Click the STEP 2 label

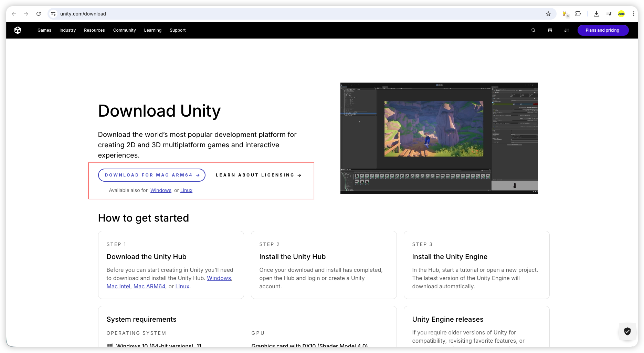(x=270, y=244)
